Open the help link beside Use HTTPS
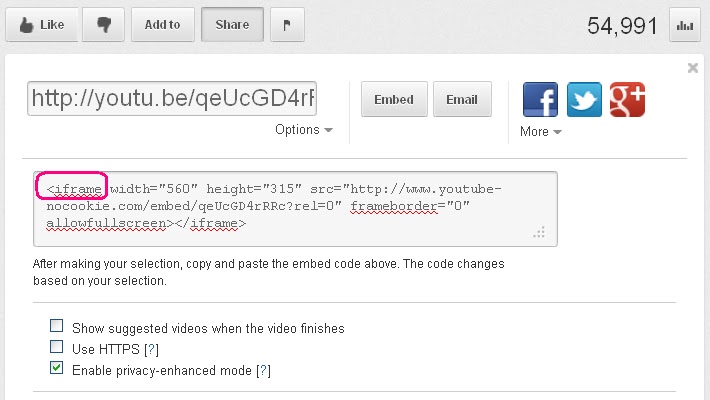Screen dimensions: 710x400 point(152,349)
